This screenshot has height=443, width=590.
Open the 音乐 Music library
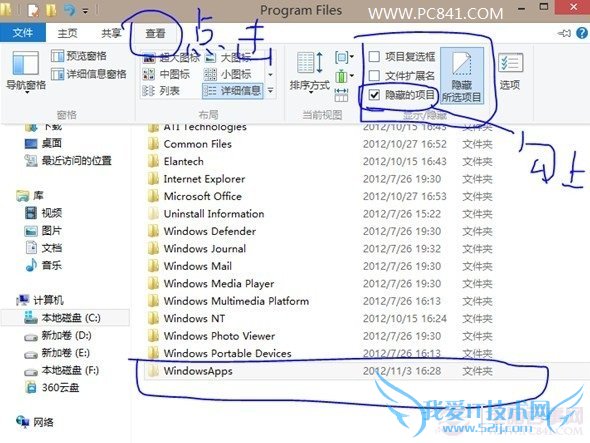(x=43, y=265)
